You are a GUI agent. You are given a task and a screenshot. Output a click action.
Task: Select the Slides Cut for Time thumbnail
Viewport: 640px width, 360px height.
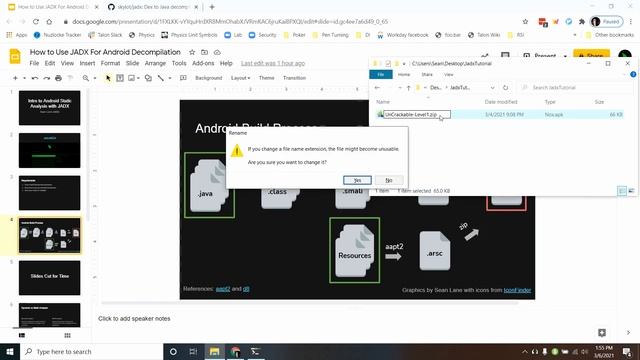pyautogui.click(x=49, y=278)
